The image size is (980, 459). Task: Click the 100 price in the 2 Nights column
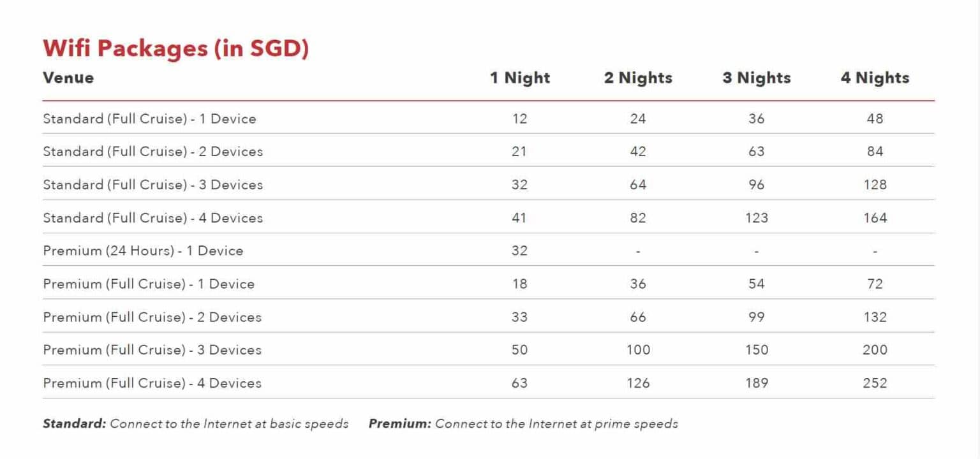click(x=637, y=350)
